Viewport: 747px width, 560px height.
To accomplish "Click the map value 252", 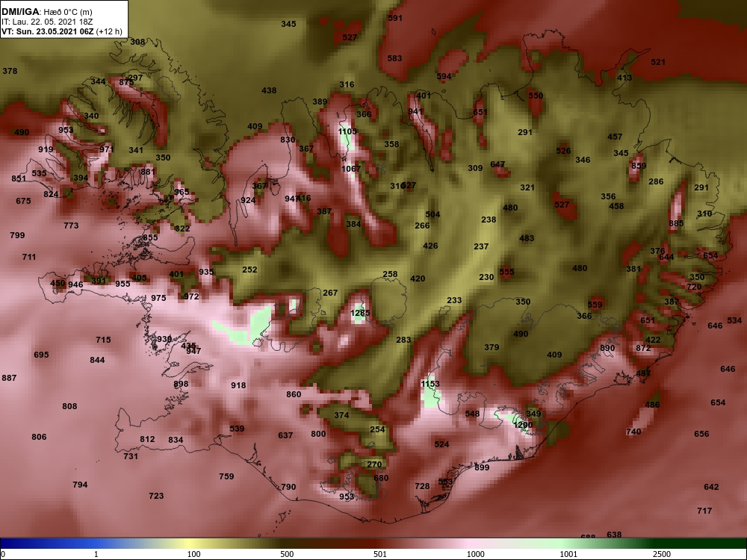I will (x=249, y=270).
